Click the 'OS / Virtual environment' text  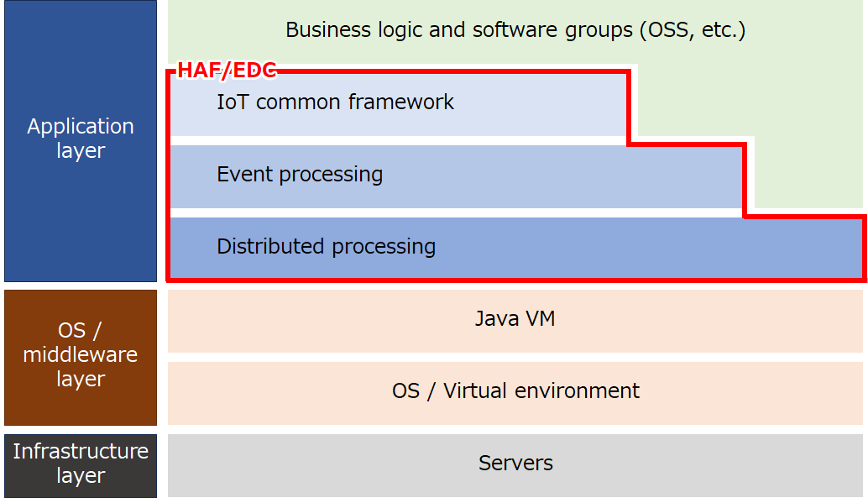click(515, 391)
